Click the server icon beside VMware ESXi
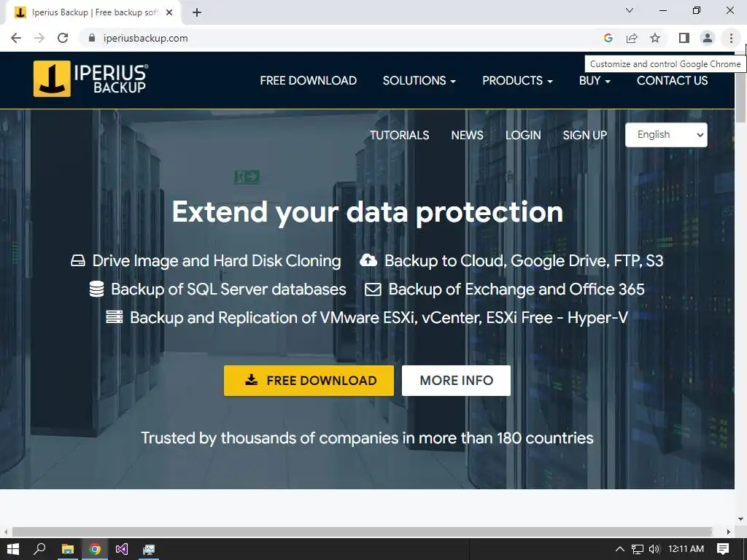Image resolution: width=747 pixels, height=560 pixels. click(115, 317)
